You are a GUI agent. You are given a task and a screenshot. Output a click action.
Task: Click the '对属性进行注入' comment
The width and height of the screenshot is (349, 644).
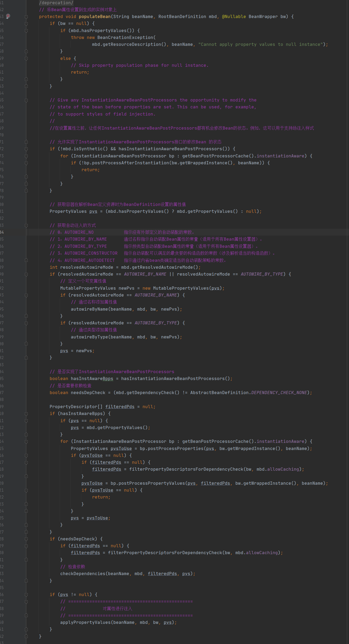point(117,608)
